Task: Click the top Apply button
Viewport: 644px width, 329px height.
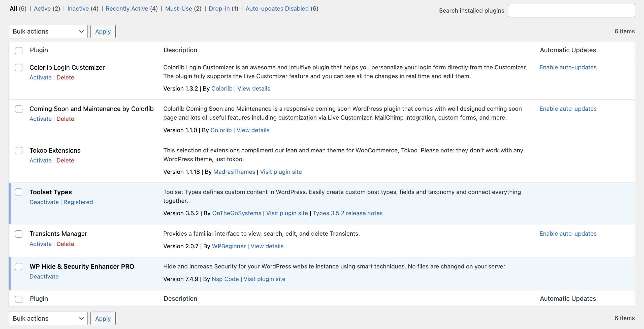Action: click(x=103, y=32)
